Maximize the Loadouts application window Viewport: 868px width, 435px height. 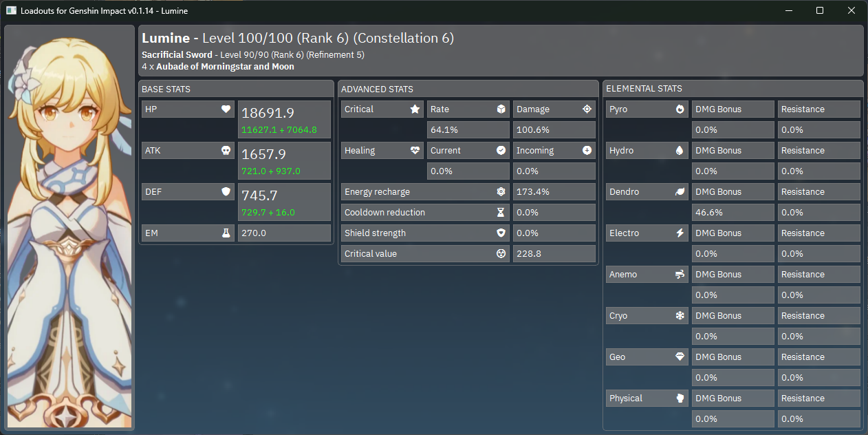(x=820, y=10)
